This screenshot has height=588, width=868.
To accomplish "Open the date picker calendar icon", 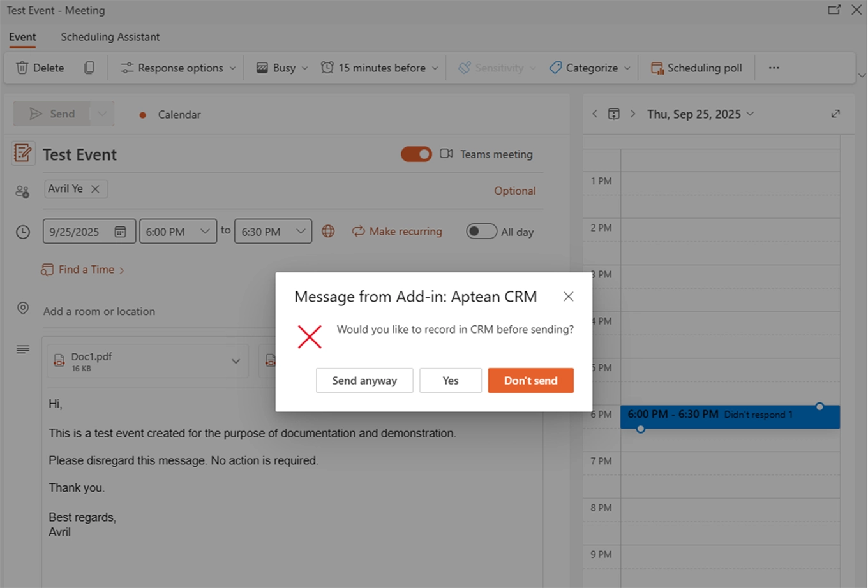I will (x=120, y=231).
